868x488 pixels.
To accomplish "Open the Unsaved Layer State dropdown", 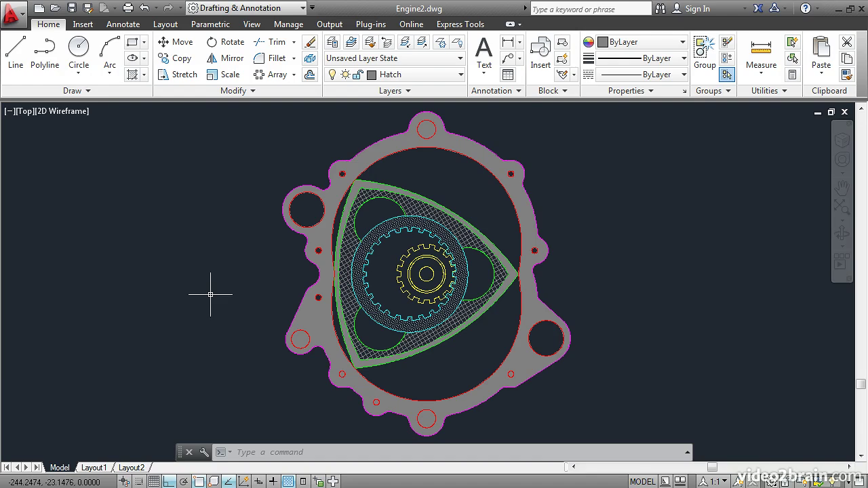I will click(395, 58).
